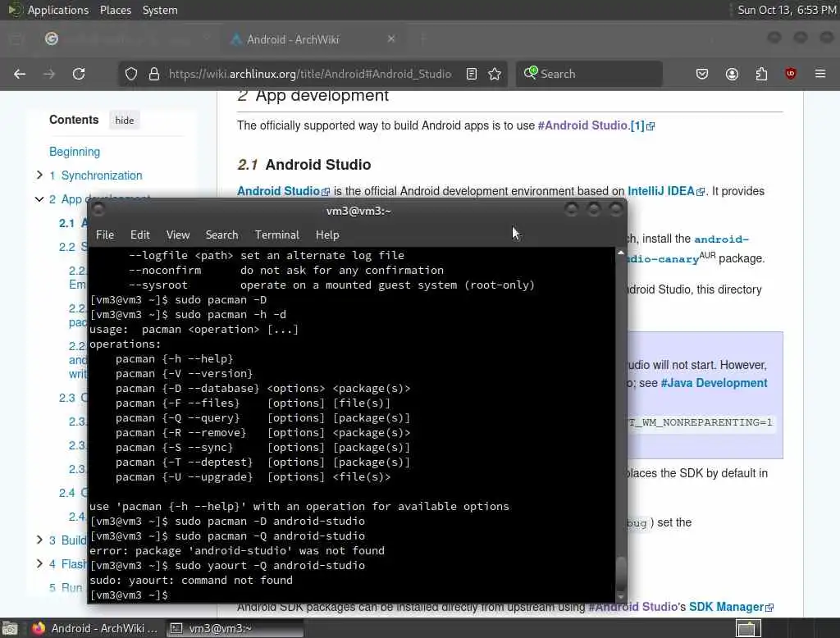Click the clock showing Sun Oct 13
Image resolution: width=840 pixels, height=638 pixels.
point(787,10)
